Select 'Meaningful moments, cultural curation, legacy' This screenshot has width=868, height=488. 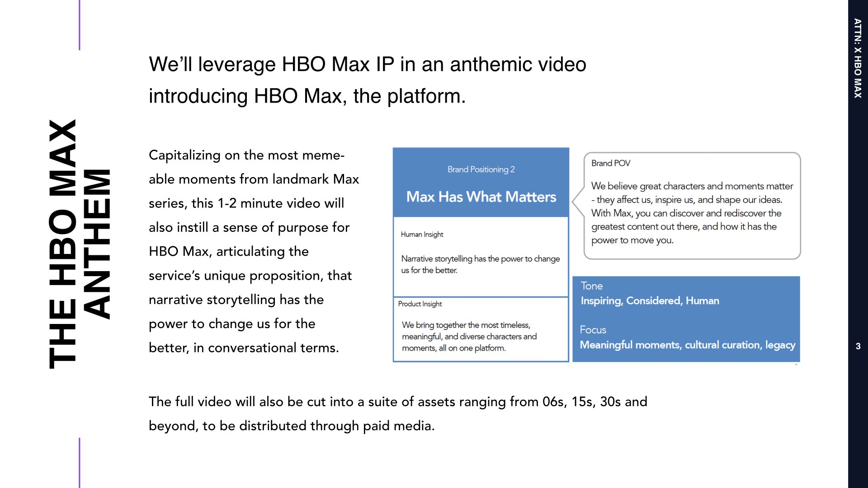tap(688, 345)
